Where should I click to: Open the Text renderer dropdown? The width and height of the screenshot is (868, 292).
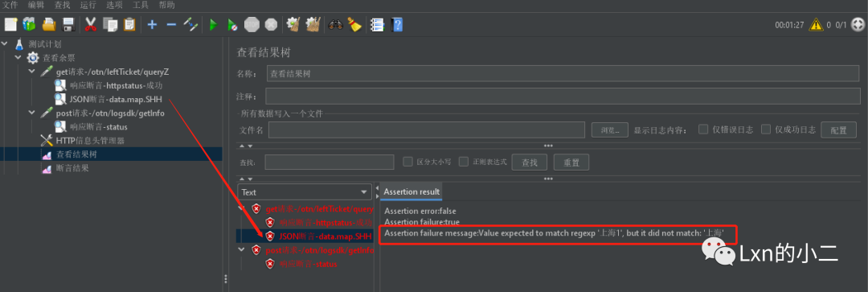click(x=304, y=192)
